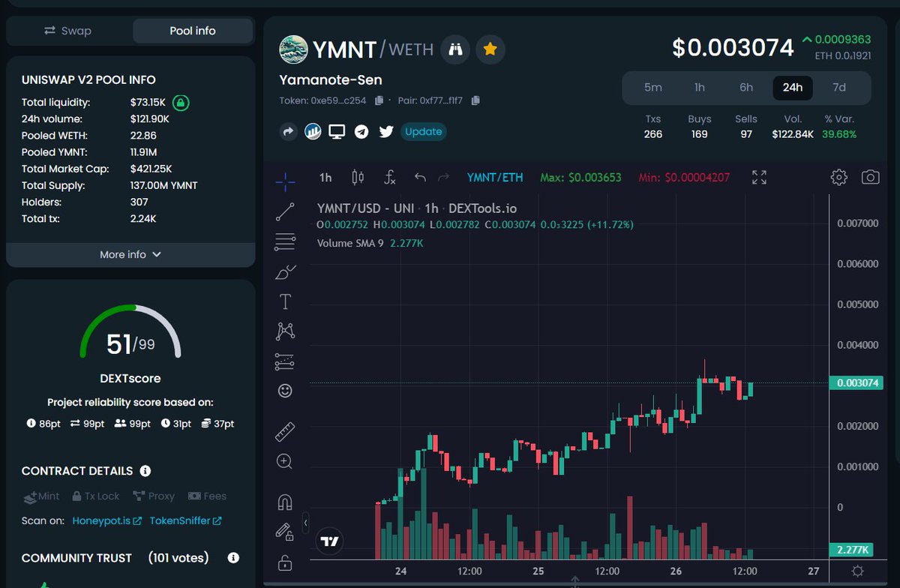
Task: Click the Update button
Action: click(424, 131)
